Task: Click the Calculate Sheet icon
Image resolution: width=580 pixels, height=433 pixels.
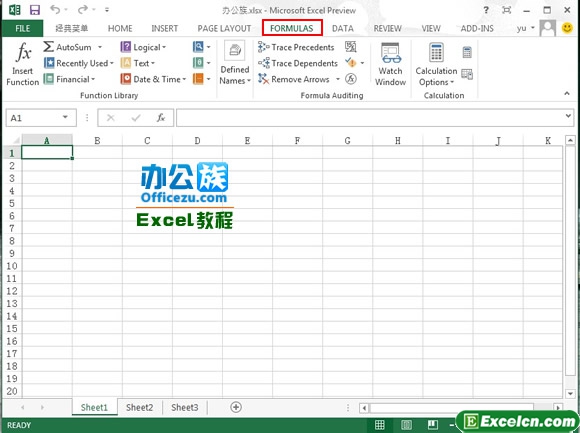Action: tap(467, 74)
